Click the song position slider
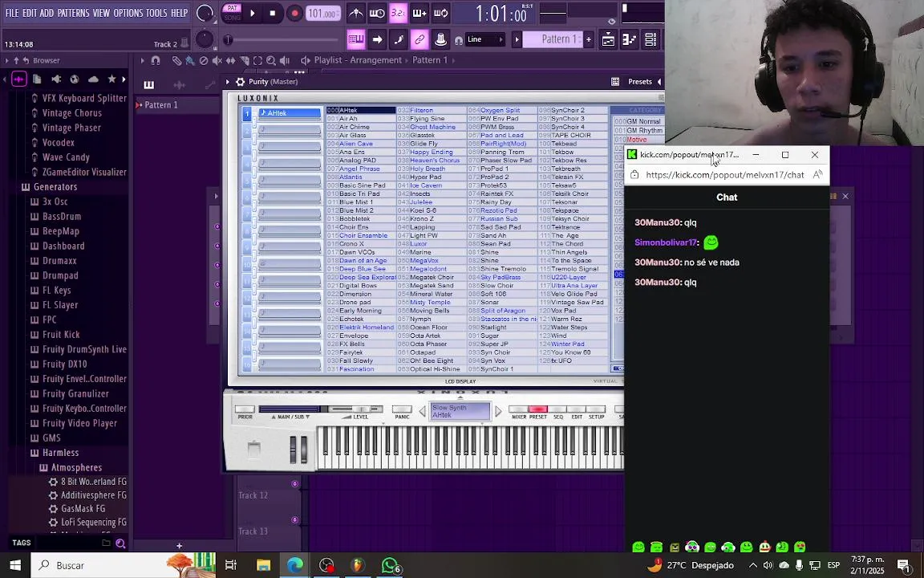This screenshot has height=578, width=924. tap(282, 40)
